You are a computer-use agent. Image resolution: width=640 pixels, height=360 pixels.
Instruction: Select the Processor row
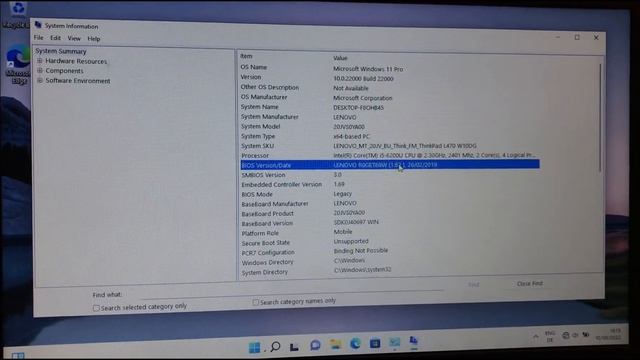click(x=390, y=156)
